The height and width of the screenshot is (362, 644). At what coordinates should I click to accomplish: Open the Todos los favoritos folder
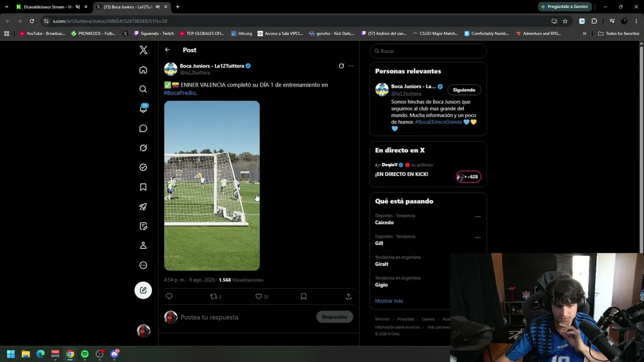[x=618, y=34]
